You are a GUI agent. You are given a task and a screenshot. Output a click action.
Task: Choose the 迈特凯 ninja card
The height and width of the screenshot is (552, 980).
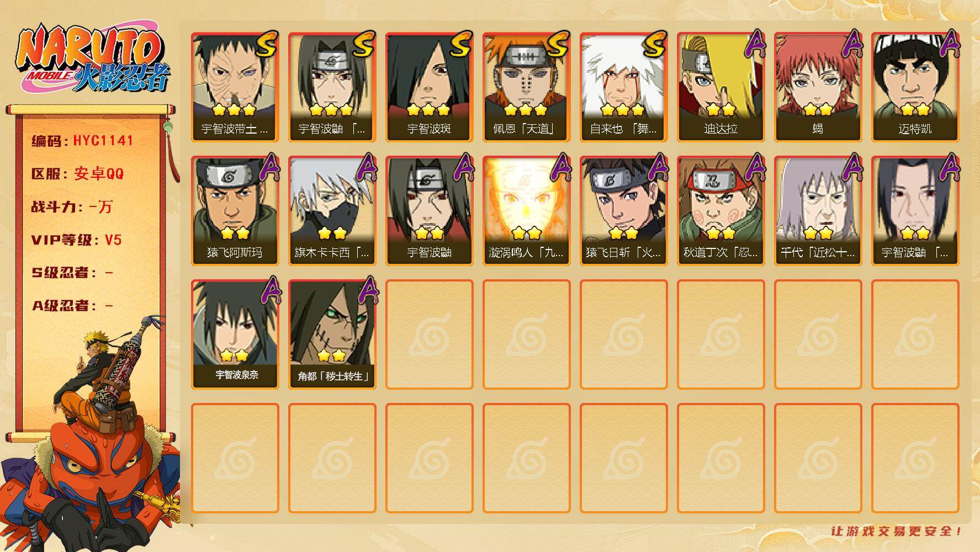915,87
